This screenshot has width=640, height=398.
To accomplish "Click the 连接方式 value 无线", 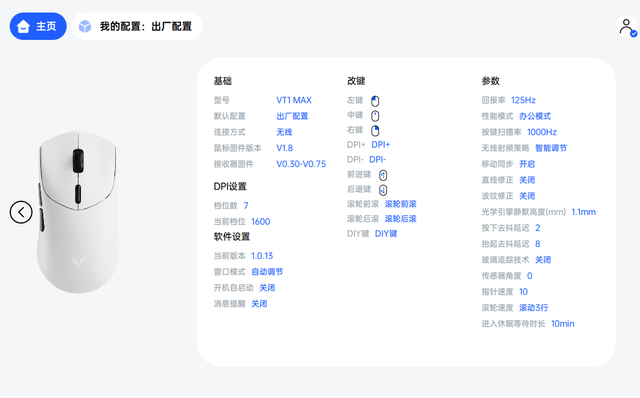I will coord(284,132).
